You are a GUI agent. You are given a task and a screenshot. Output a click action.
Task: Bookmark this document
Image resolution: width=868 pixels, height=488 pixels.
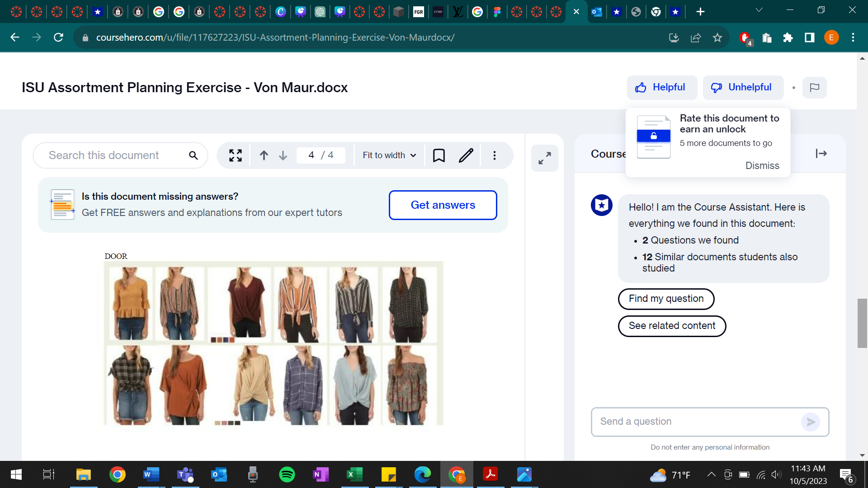(x=439, y=155)
